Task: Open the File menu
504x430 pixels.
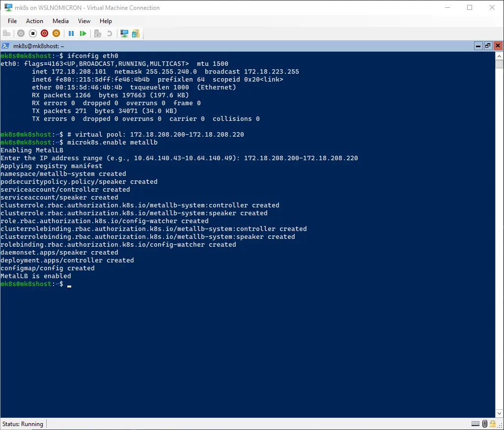Action: click(x=12, y=21)
